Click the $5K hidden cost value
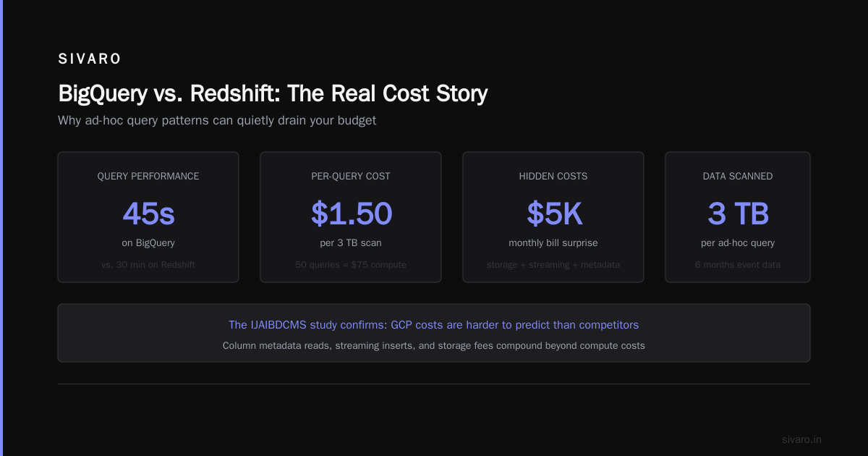The image size is (868, 456). coord(554,214)
